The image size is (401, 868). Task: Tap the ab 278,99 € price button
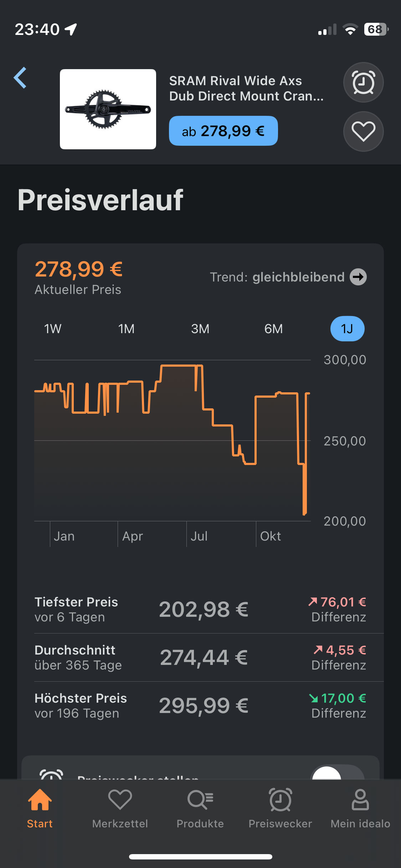[x=223, y=131]
